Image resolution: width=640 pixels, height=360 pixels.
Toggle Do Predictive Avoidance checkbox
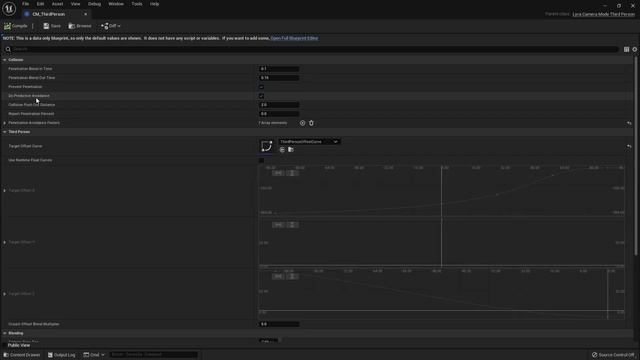261,96
